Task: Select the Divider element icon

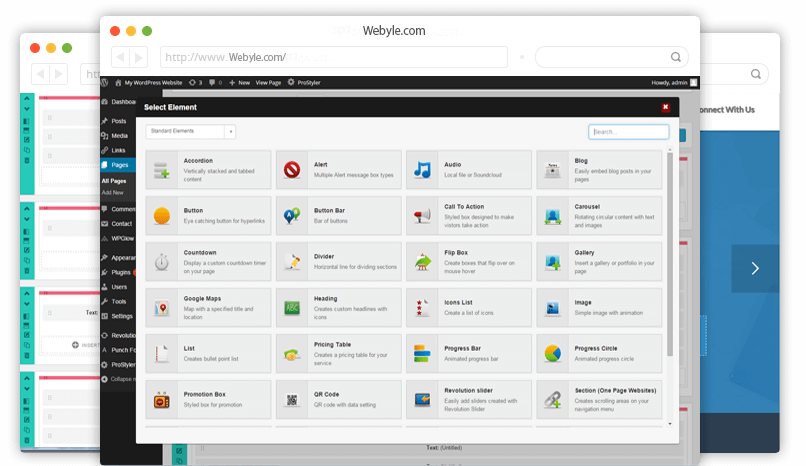Action: pyautogui.click(x=292, y=262)
